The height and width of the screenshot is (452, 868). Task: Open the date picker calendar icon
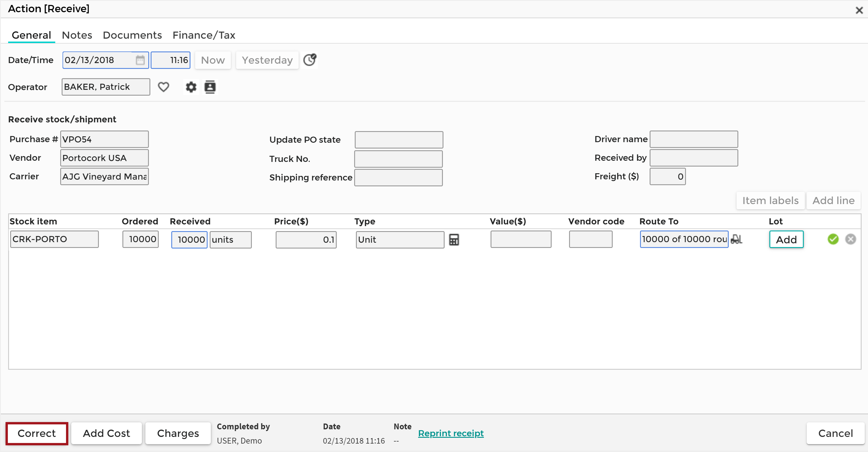[x=140, y=60]
